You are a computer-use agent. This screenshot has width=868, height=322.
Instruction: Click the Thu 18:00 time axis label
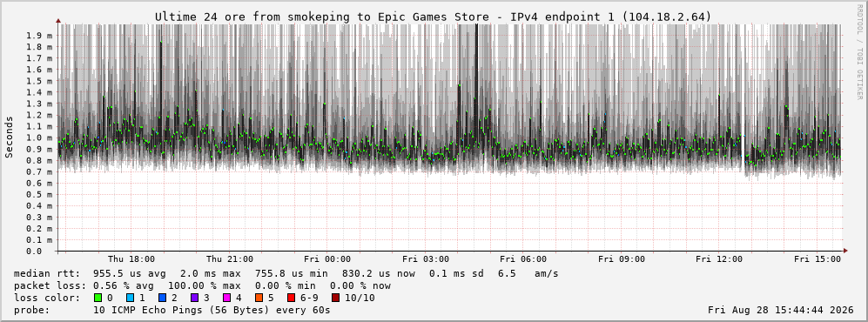(x=131, y=259)
